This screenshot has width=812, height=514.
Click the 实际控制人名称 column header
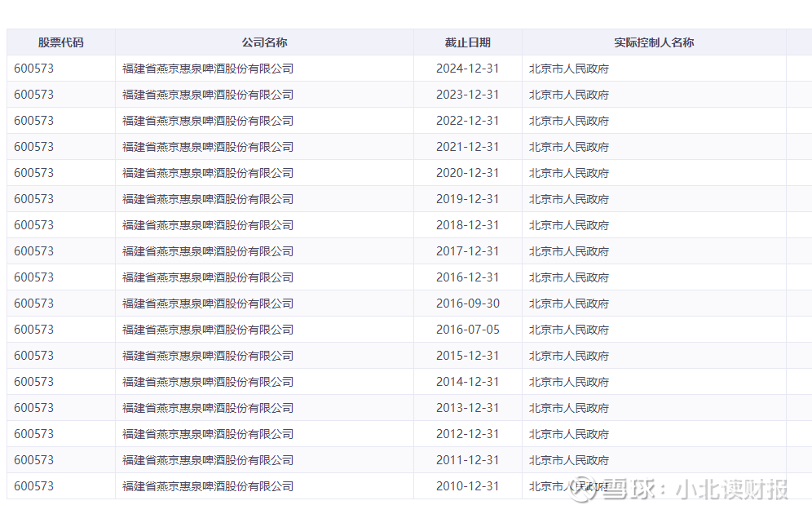pyautogui.click(x=654, y=42)
